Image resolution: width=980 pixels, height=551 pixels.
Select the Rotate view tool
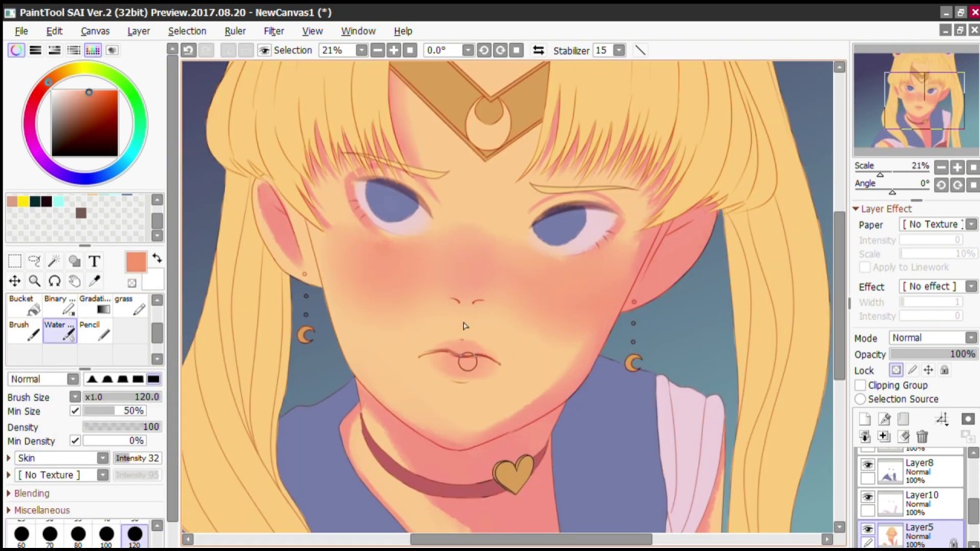[x=54, y=282]
